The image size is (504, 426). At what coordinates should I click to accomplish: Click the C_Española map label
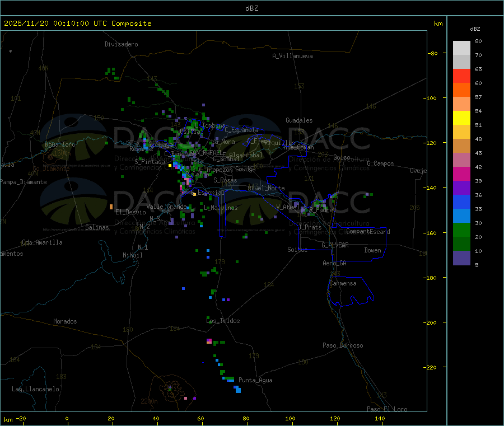tap(241, 130)
